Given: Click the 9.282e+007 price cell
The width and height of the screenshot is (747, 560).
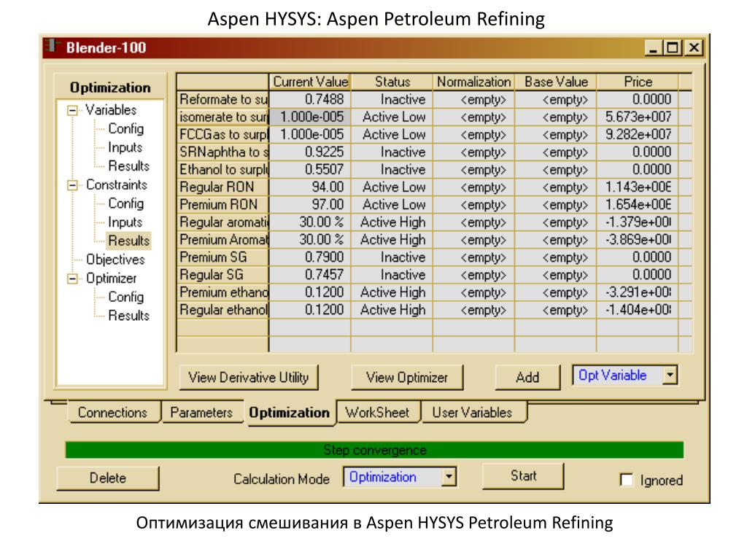Looking at the screenshot, I should click(638, 135).
